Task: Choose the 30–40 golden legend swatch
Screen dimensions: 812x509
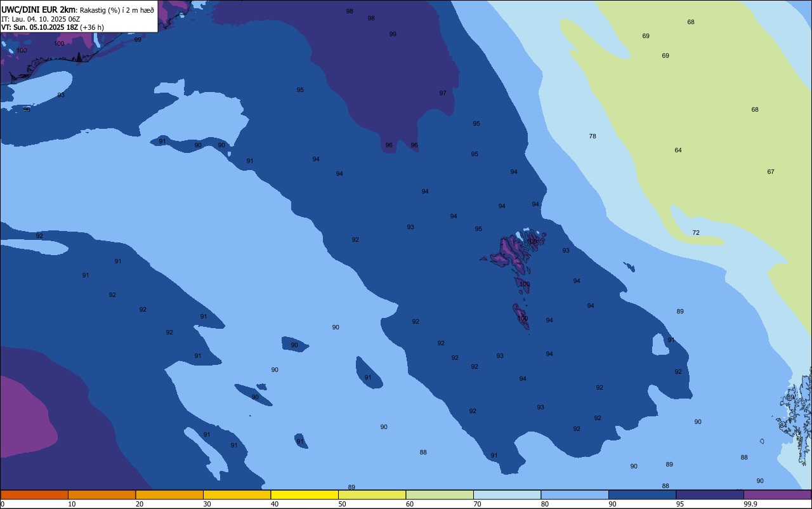Action: point(237,494)
